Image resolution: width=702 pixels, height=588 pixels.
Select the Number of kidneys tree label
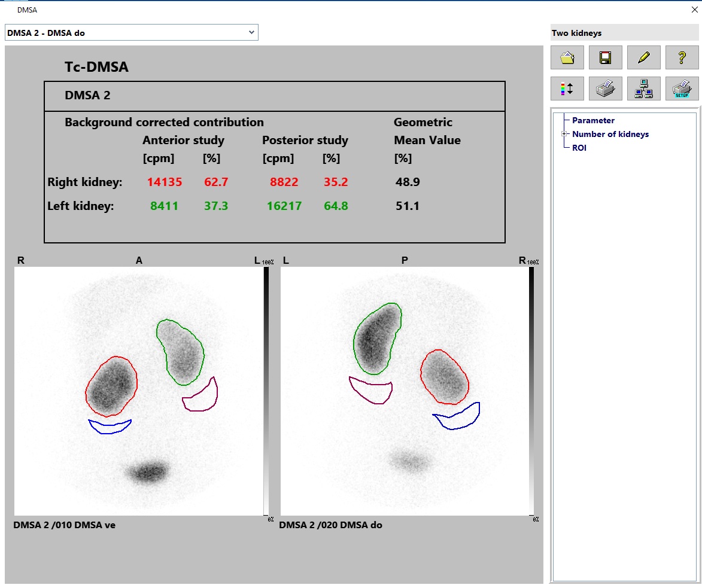point(610,134)
